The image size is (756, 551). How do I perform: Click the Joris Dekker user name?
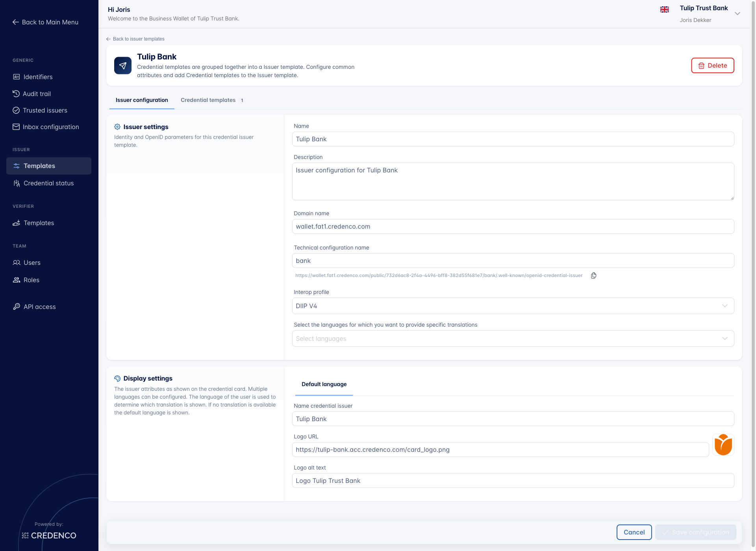[x=695, y=20]
